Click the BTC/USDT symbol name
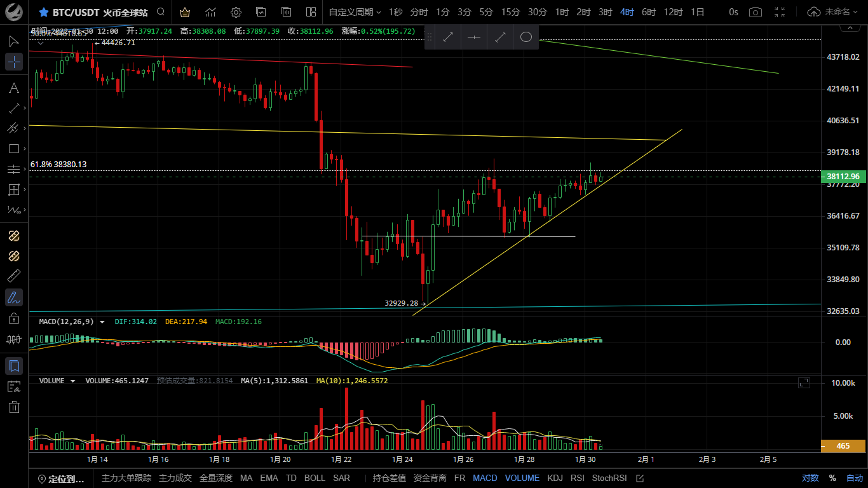 [x=76, y=12]
